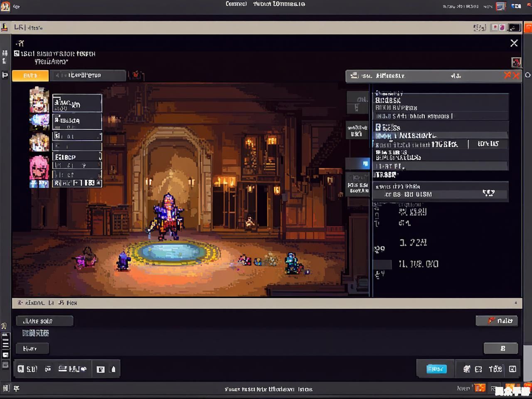This screenshot has width=532, height=399.
Task: Click the back arrow on the grey tab
Action: pyautogui.click(x=58, y=76)
